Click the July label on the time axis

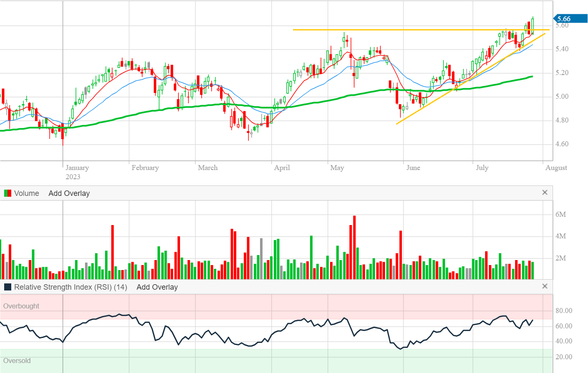(x=482, y=168)
